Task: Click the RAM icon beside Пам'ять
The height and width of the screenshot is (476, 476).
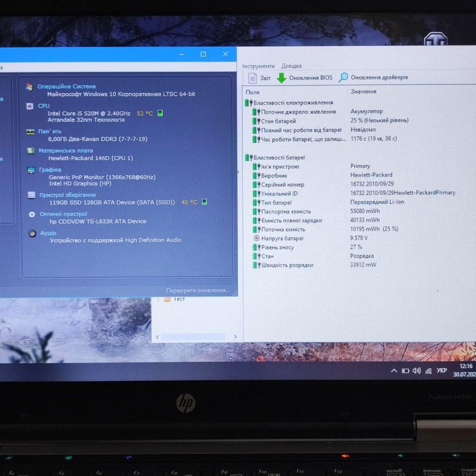Action: 30,132
